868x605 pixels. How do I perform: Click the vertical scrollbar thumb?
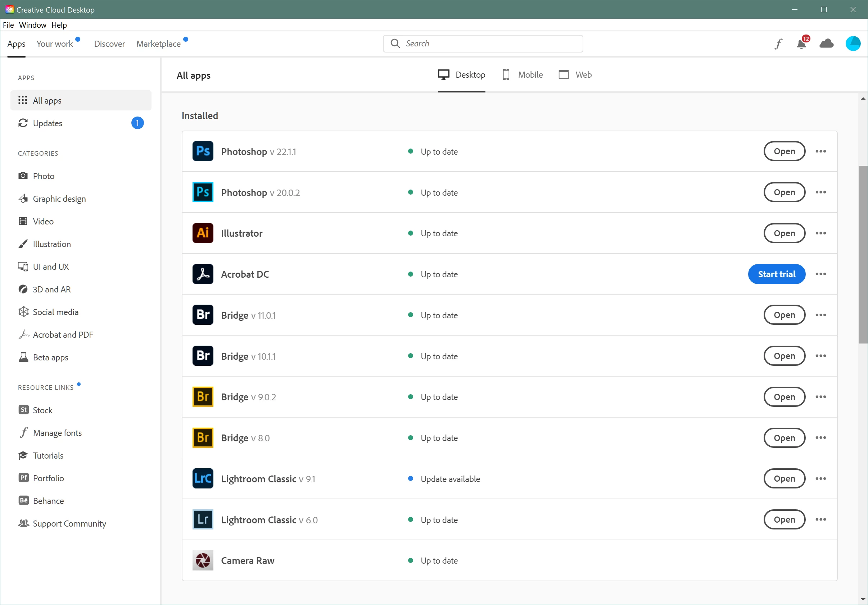(862, 254)
